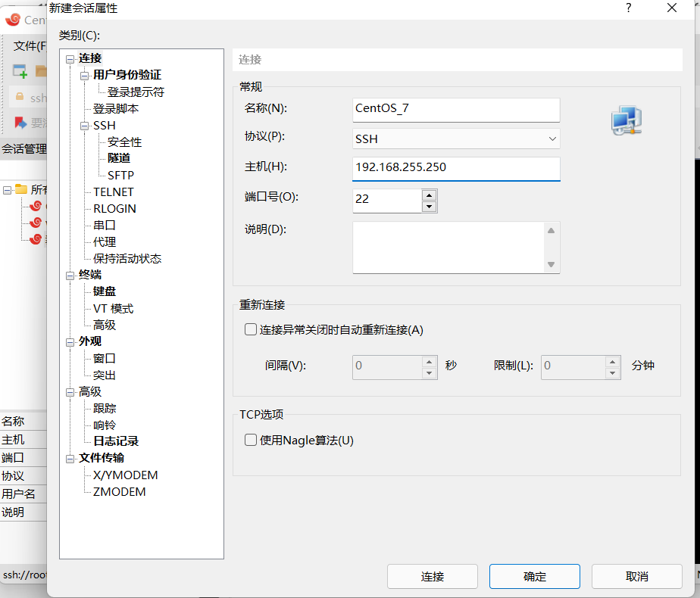Click the port number field showing 22
Image resolution: width=700 pixels, height=598 pixels.
point(386,201)
